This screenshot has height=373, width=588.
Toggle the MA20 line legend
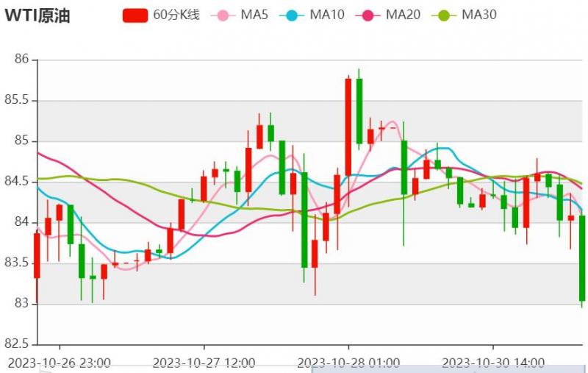(x=388, y=15)
